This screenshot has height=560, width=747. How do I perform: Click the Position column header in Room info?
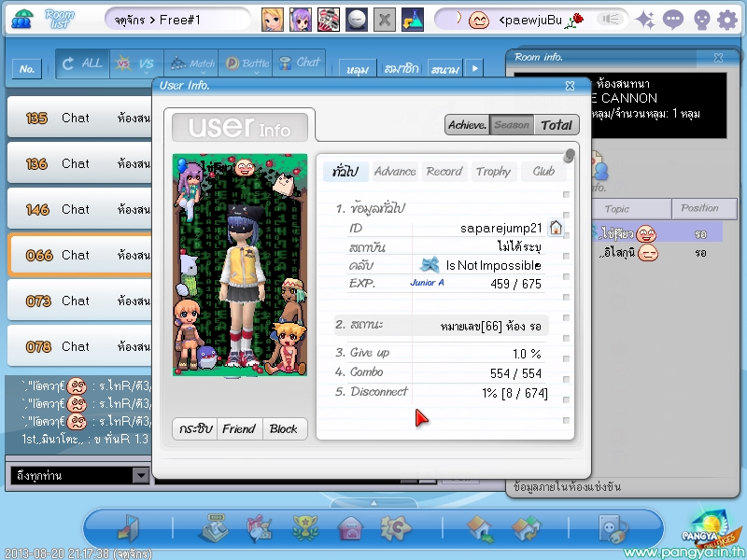point(704,208)
